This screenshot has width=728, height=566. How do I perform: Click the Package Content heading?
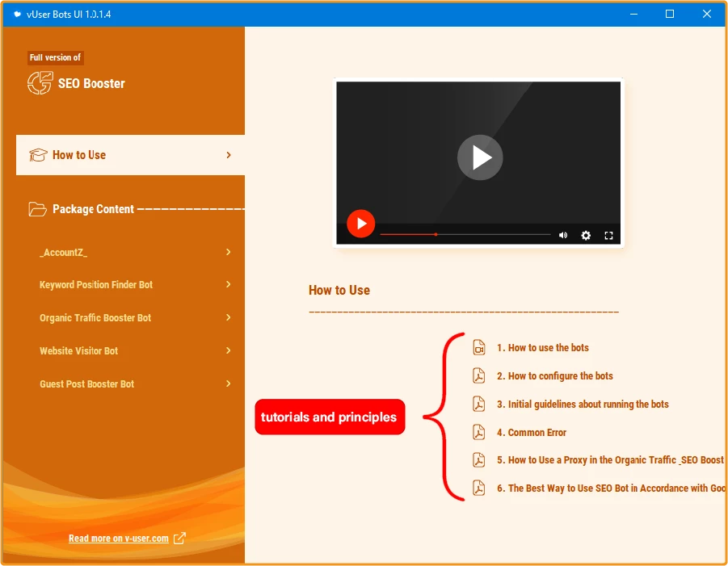pos(93,209)
